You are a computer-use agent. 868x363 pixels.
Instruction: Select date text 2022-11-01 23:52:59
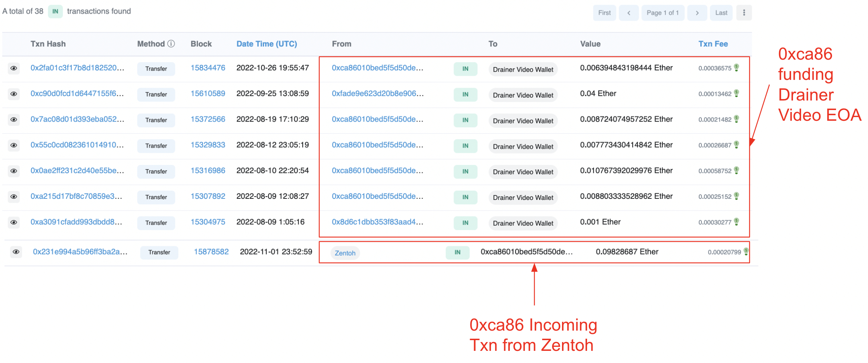coord(276,252)
